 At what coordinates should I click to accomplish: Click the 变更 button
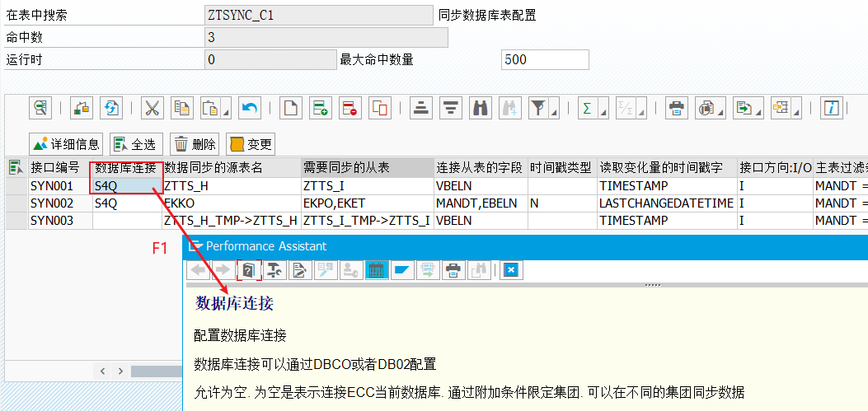(251, 144)
